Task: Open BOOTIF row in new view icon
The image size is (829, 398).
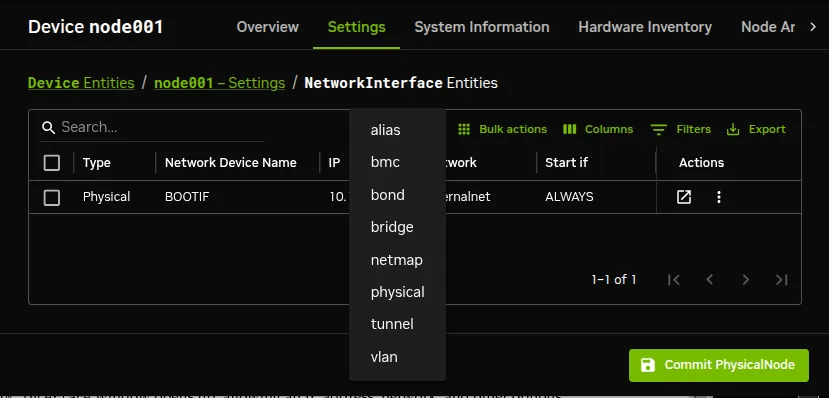Action: 684,197
